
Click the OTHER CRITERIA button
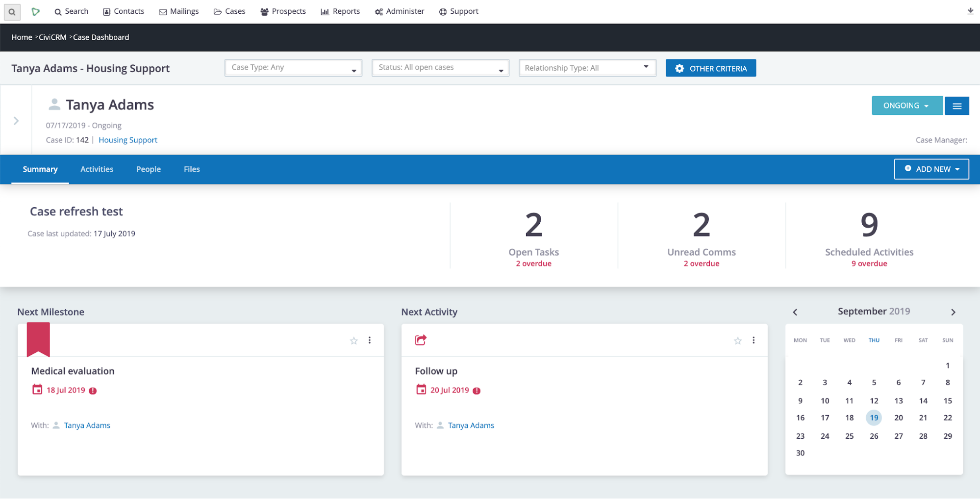(711, 68)
